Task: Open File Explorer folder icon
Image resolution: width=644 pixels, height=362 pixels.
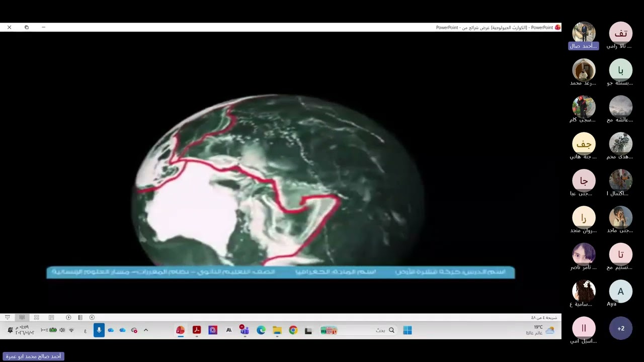Action: (x=277, y=330)
